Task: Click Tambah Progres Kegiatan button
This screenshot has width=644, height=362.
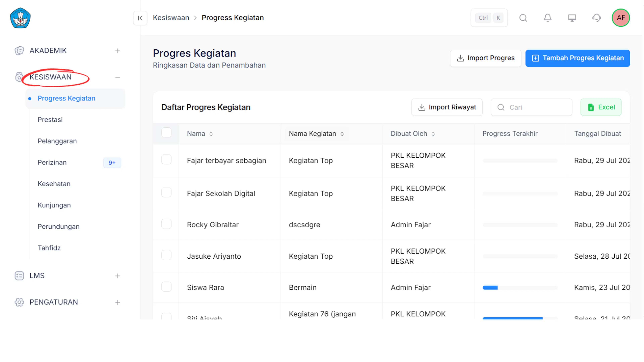Action: 577,58
